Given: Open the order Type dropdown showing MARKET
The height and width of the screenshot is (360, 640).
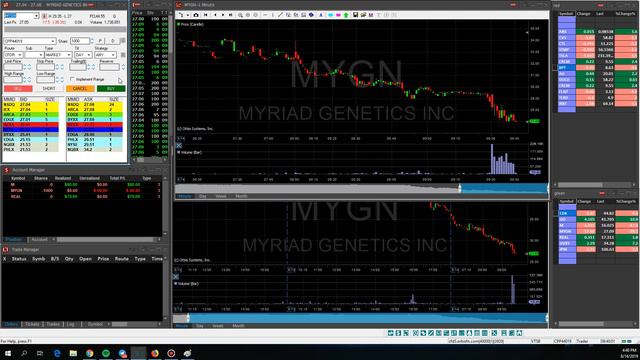Looking at the screenshot, I should (x=69, y=55).
